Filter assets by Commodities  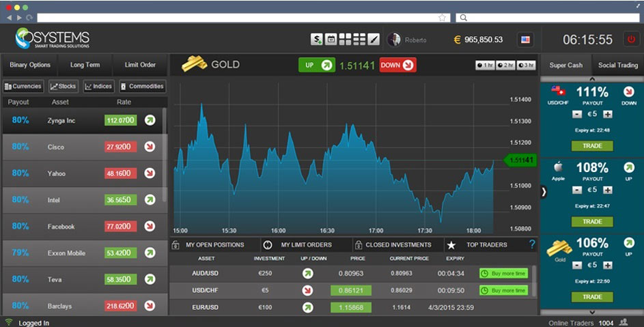tap(143, 86)
